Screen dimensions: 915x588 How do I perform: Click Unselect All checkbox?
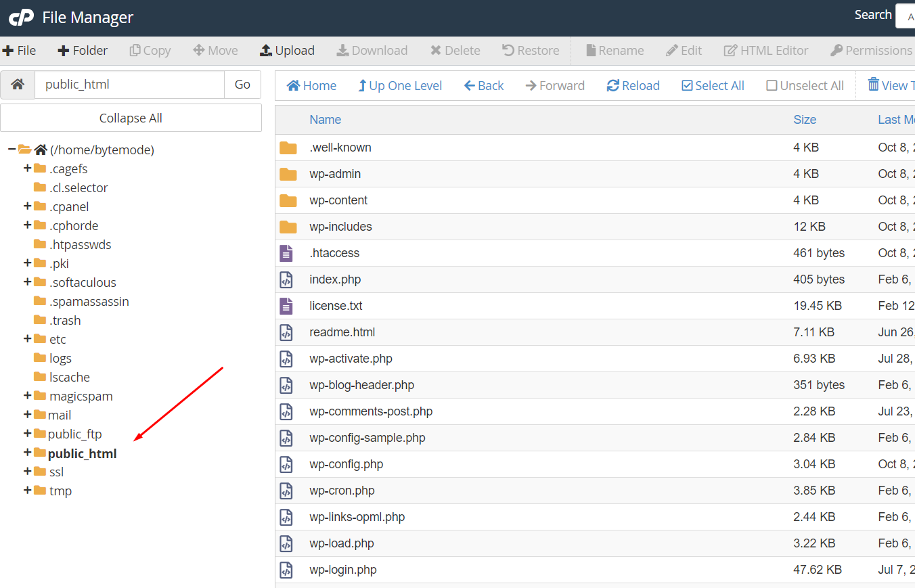point(772,86)
